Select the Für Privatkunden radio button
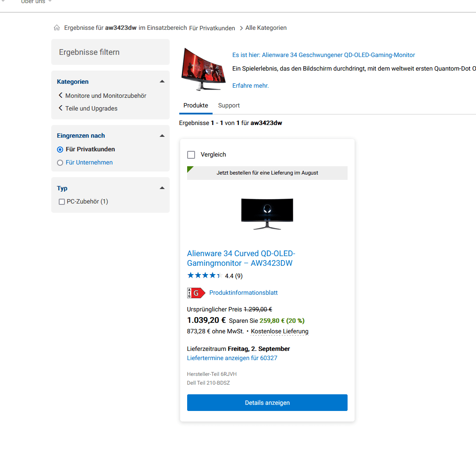The height and width of the screenshot is (450, 476). pos(60,150)
